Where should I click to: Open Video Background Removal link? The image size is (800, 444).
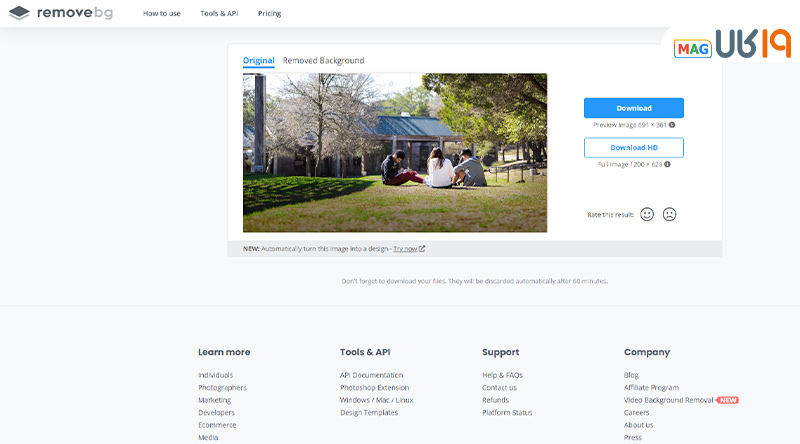(x=668, y=400)
